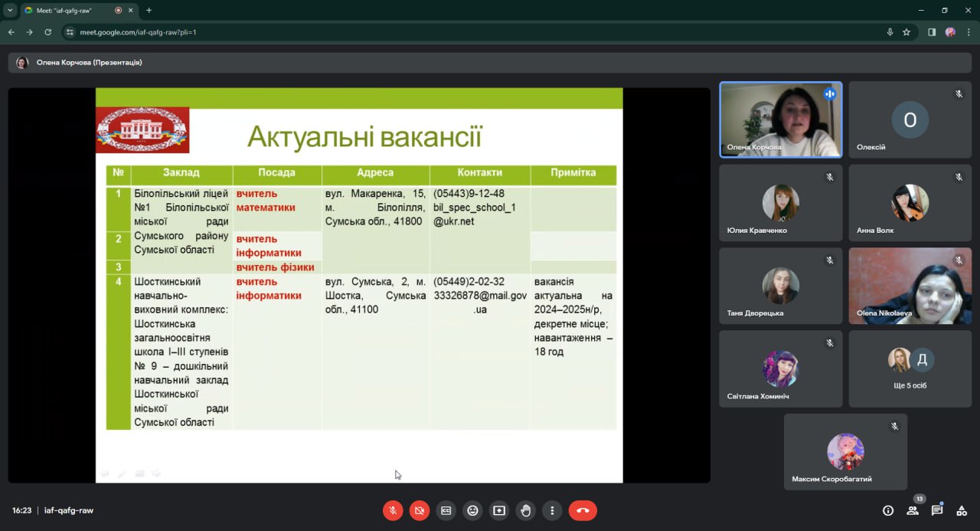Click muted mic icon on Світлана Хоминіч tile
This screenshot has width=980, height=531.
point(830,343)
